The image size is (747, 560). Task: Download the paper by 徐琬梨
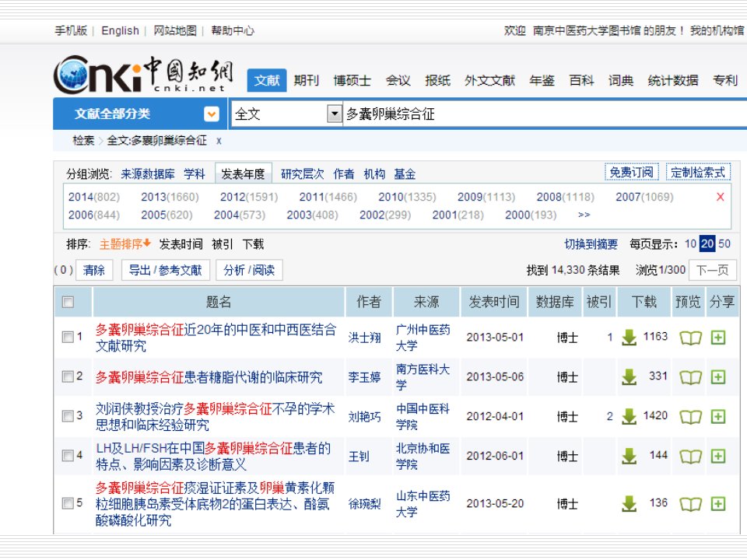(629, 504)
